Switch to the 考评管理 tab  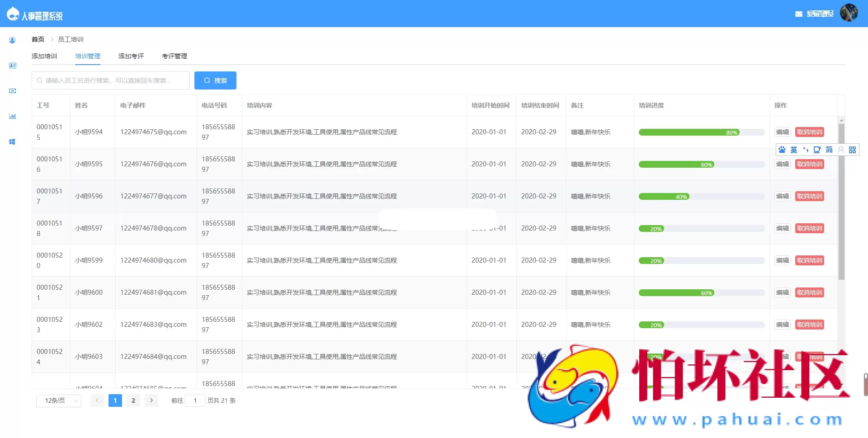pyautogui.click(x=174, y=56)
